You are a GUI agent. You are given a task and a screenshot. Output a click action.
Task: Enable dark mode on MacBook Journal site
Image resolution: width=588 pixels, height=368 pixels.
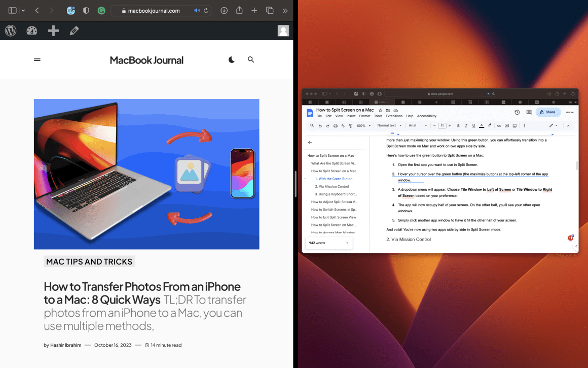231,59
